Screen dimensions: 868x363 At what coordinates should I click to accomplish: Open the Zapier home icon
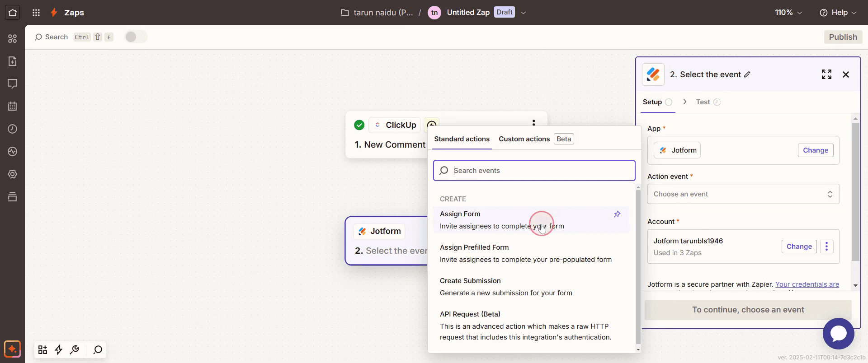pyautogui.click(x=13, y=13)
